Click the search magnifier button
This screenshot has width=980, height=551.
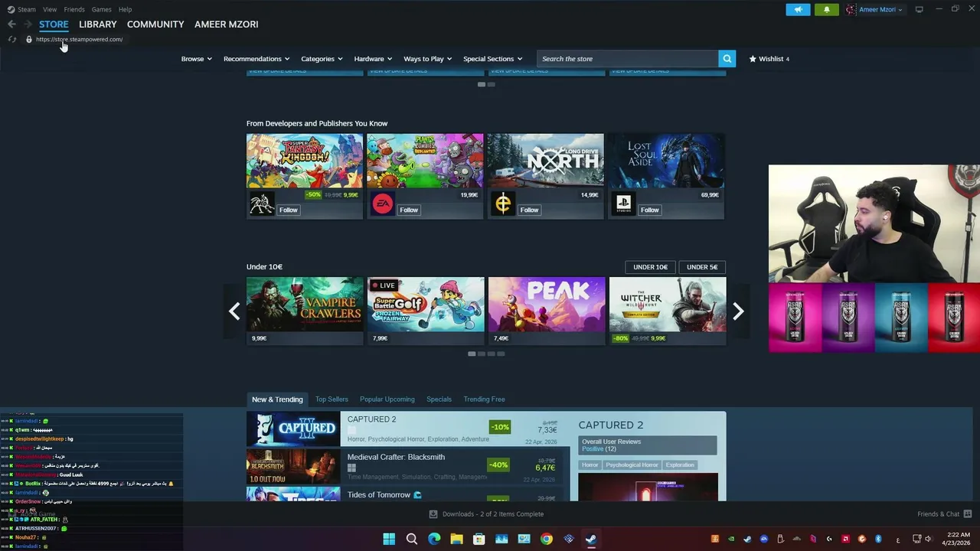(727, 59)
